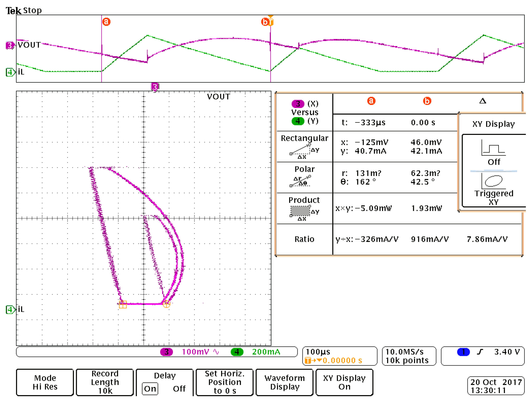The height and width of the screenshot is (402, 532).
Task: Toggle Delay to On
Action: coord(150,389)
